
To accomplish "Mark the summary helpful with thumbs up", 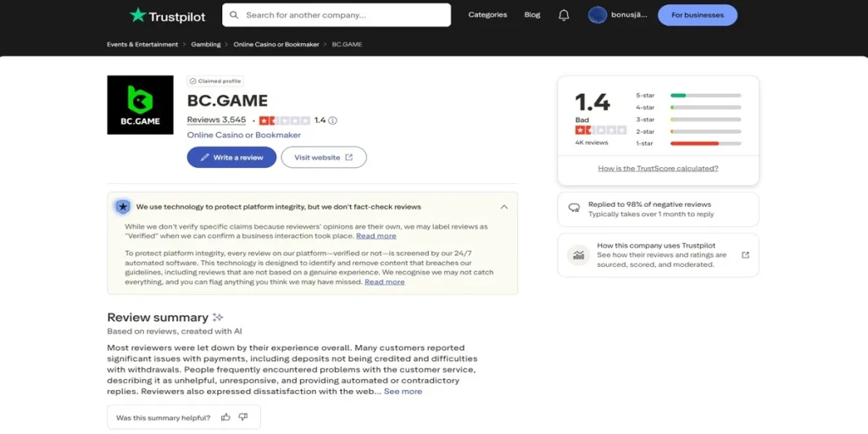I will (x=225, y=417).
